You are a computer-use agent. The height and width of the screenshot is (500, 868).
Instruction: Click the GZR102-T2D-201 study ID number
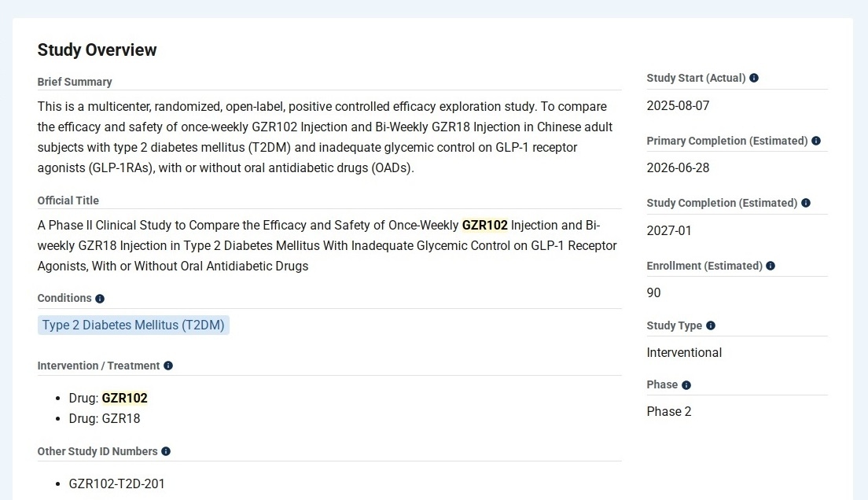coord(117,484)
